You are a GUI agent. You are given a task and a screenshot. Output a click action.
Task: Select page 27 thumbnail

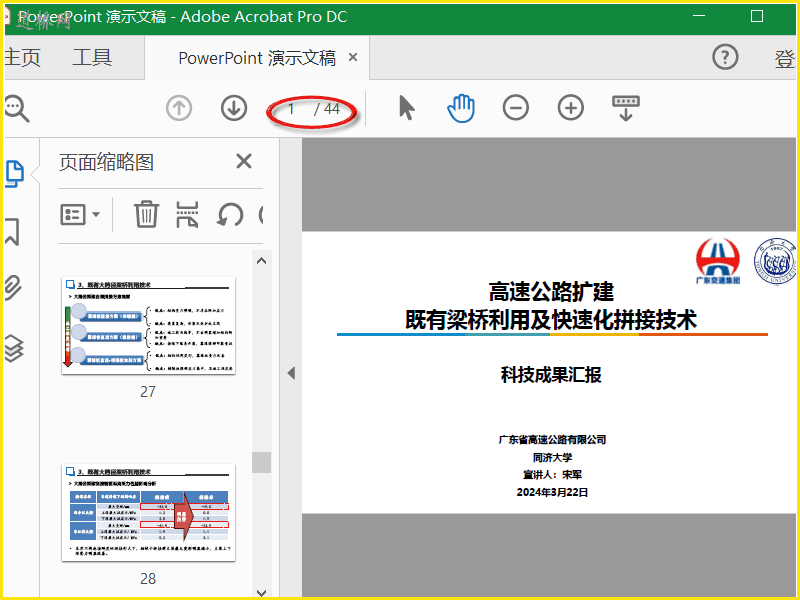148,326
